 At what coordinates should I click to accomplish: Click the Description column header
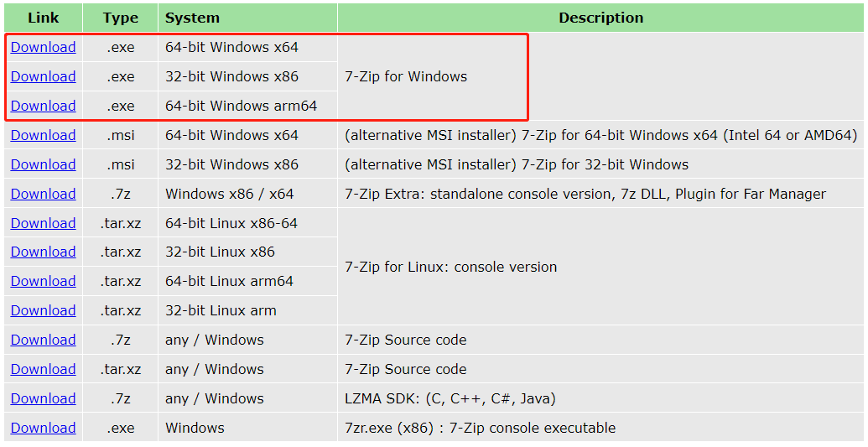[600, 18]
